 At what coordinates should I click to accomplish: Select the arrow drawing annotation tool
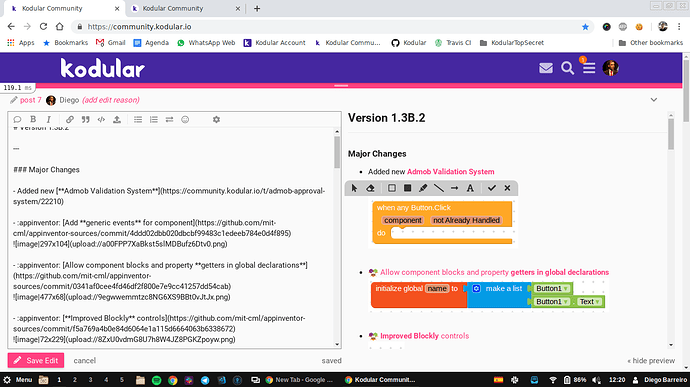pos(454,188)
